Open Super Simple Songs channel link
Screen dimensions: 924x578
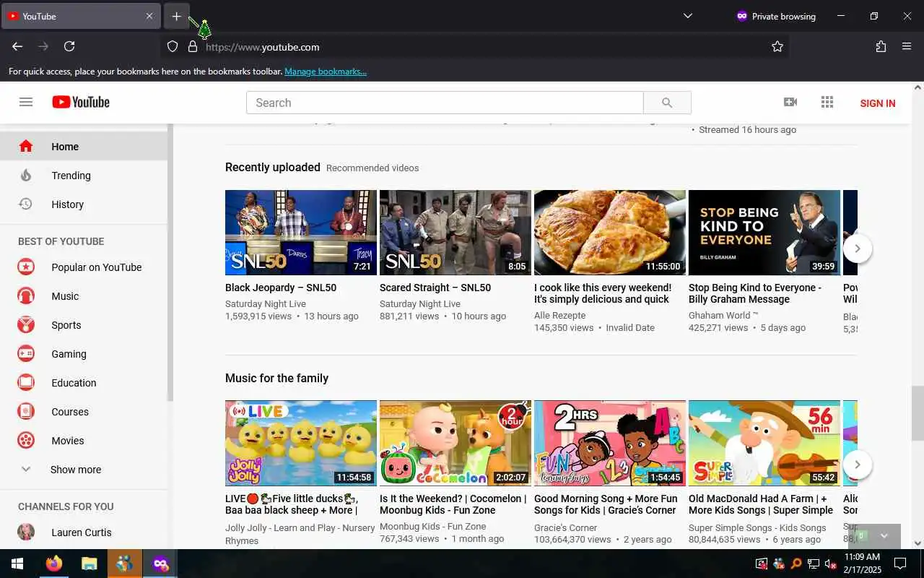[x=757, y=527]
